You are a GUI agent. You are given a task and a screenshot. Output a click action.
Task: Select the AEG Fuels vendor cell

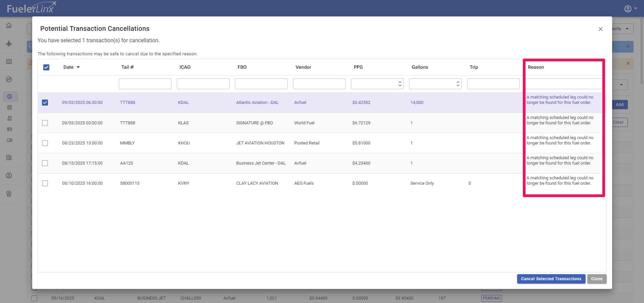click(304, 183)
